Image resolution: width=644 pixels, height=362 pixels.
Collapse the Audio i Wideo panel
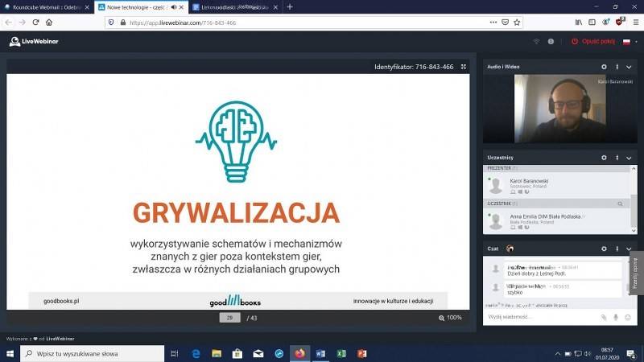[x=629, y=67]
